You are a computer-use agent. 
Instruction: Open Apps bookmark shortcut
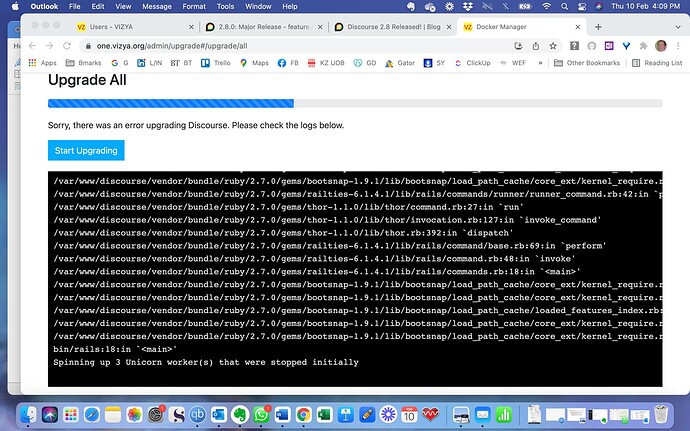coord(43,63)
